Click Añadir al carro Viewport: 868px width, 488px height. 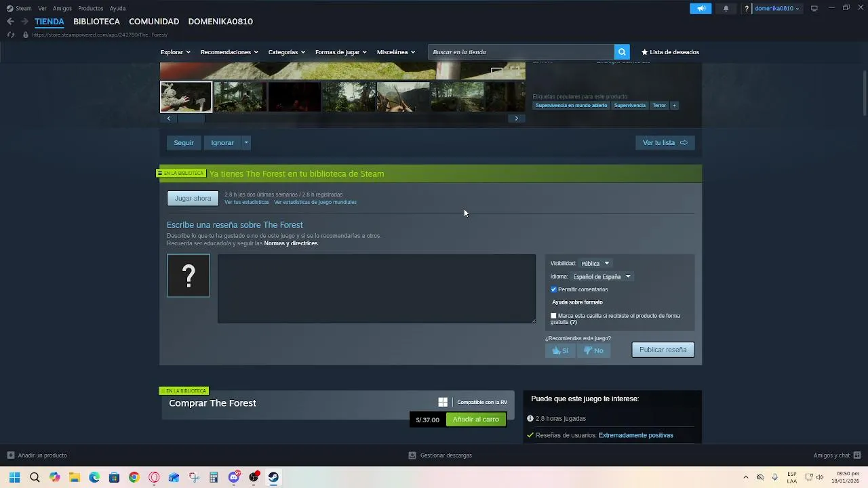476,420
